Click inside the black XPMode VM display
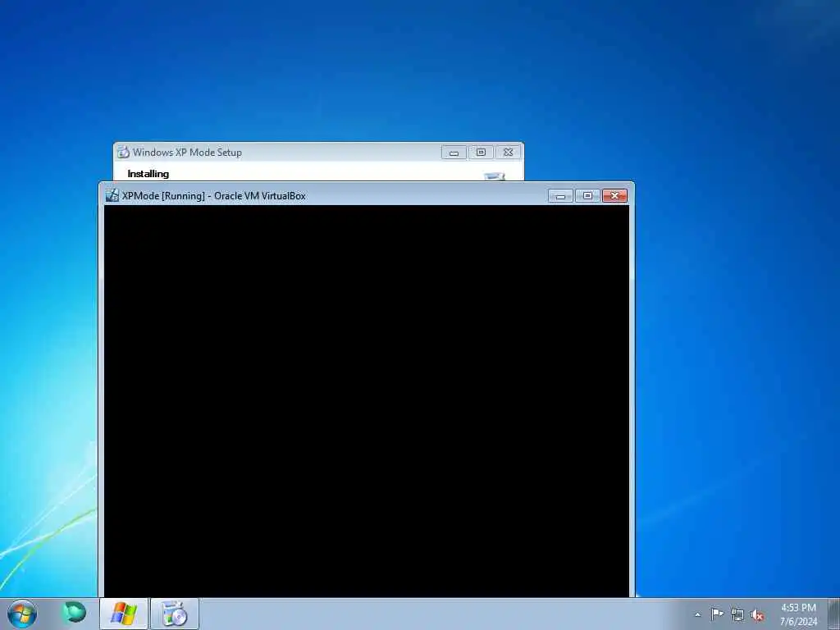This screenshot has width=840, height=630. pos(367,400)
